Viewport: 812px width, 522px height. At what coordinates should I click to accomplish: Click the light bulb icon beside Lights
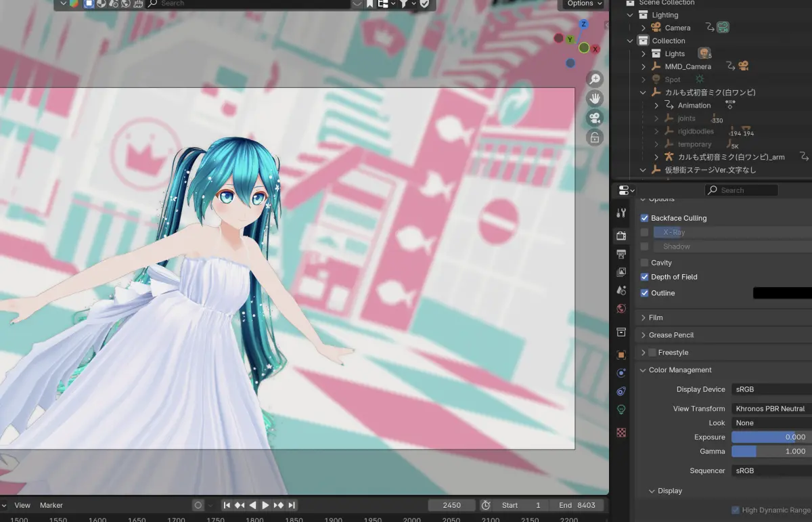(x=704, y=53)
